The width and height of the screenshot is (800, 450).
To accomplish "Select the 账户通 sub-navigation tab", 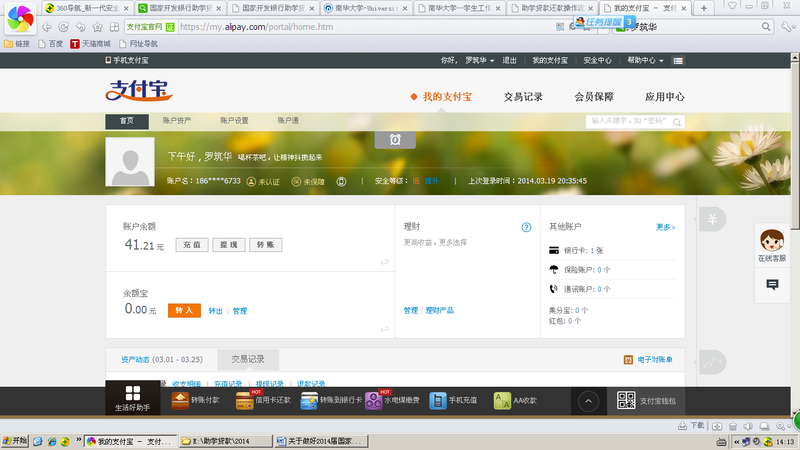I will click(288, 121).
